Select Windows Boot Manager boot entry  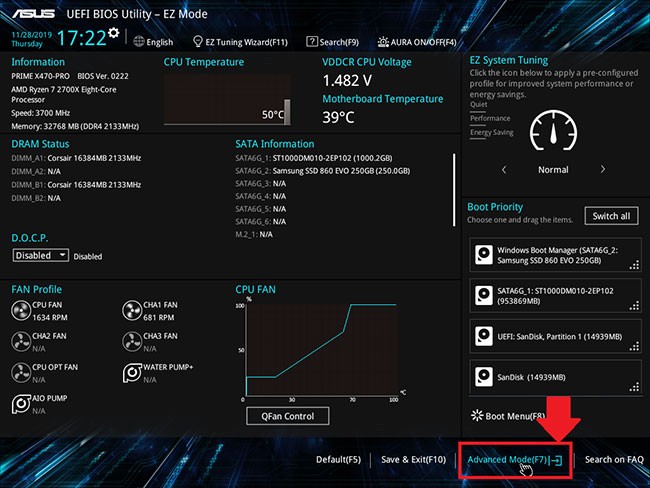554,255
